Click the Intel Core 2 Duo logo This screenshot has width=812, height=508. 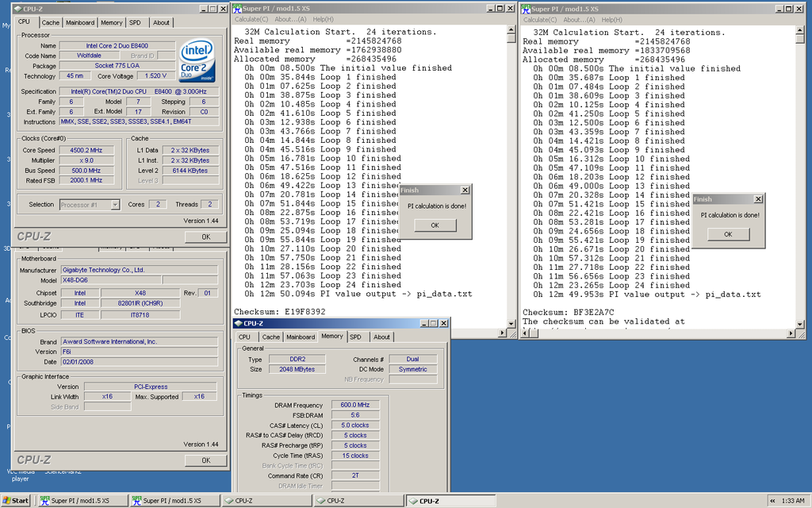pyautogui.click(x=197, y=60)
